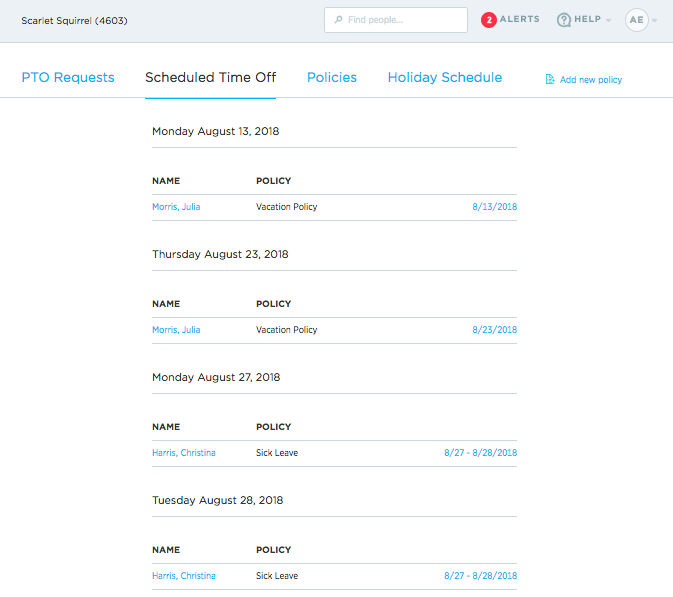Click POLICY column header under August 13
Viewport: 673px width, 597px height.
coord(273,181)
